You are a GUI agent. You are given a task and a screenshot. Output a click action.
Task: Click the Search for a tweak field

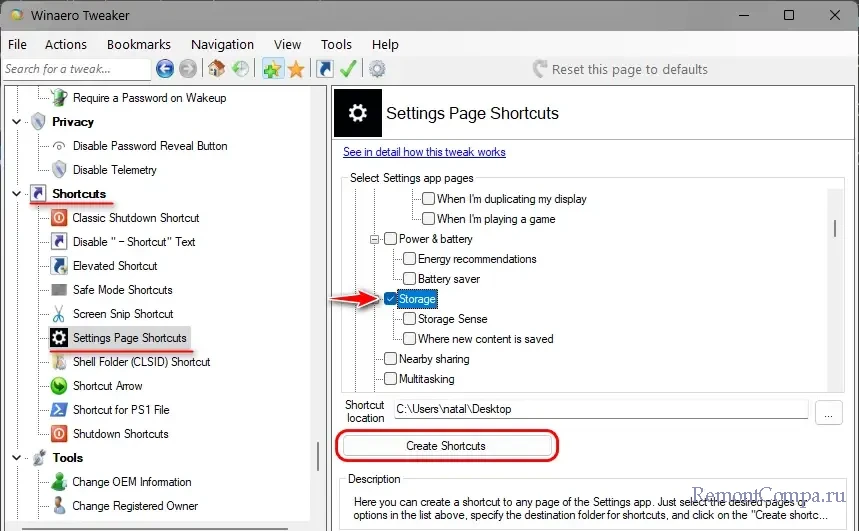point(75,69)
